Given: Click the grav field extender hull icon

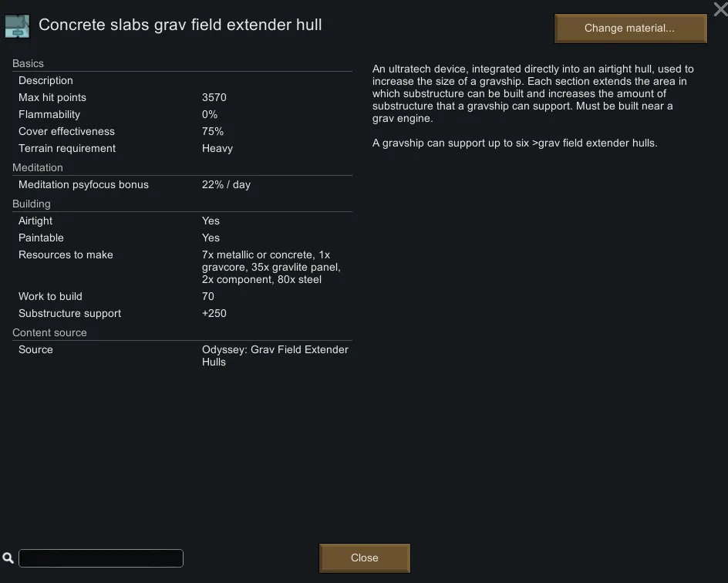Looking at the screenshot, I should (17, 25).
